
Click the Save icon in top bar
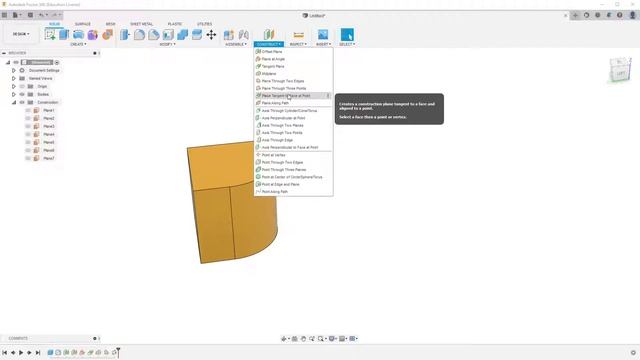tap(30, 15)
